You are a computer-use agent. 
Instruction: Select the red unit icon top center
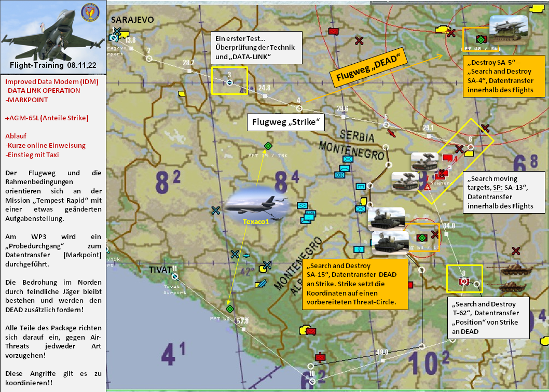tap(334, 32)
